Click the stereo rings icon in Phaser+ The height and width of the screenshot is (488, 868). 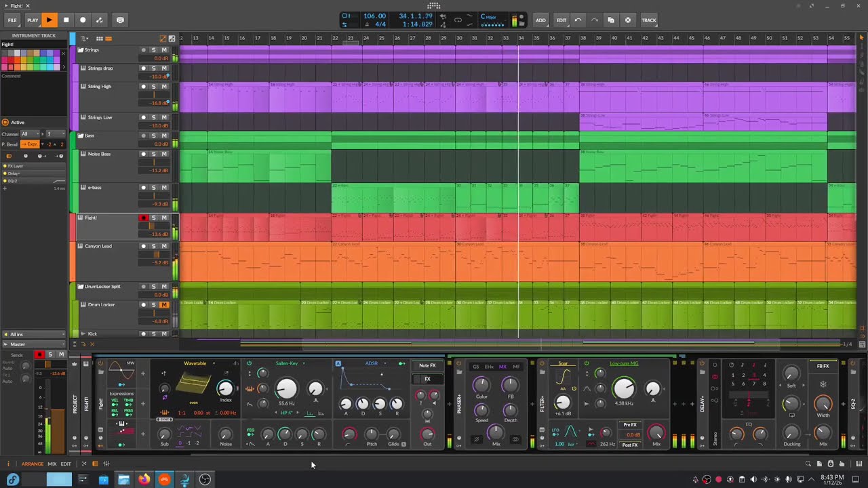[x=515, y=440]
